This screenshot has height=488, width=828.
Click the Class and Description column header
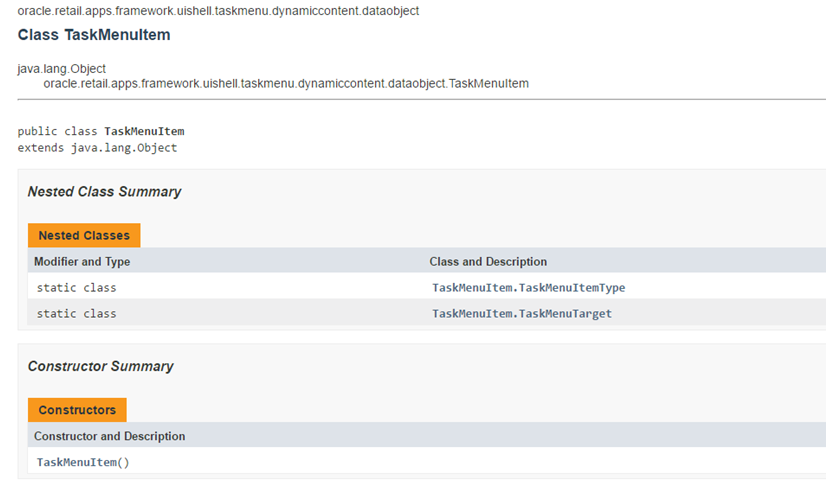click(488, 262)
